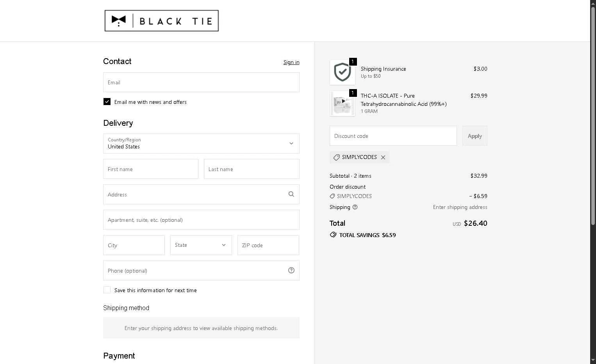Click the Total Savings tag icon
The height and width of the screenshot is (364, 596).
point(333,235)
